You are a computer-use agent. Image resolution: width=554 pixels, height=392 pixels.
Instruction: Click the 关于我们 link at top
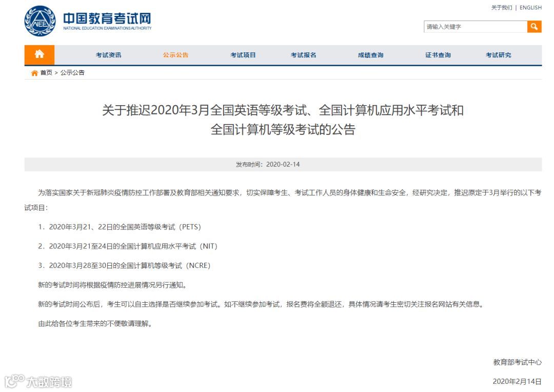(x=502, y=7)
